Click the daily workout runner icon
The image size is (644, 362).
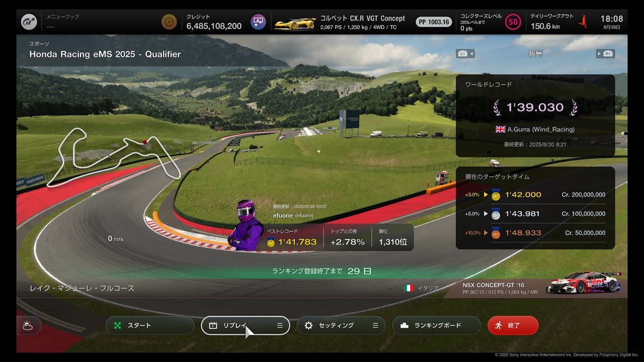coord(583,22)
